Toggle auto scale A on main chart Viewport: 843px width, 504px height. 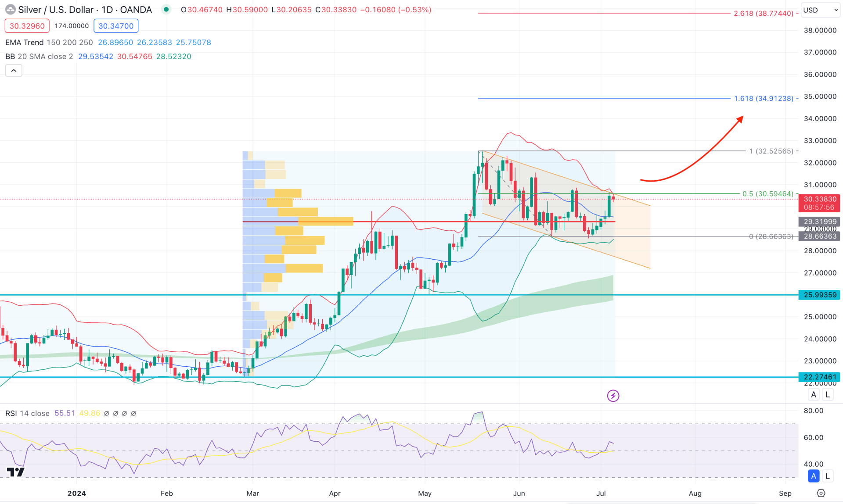click(x=814, y=394)
